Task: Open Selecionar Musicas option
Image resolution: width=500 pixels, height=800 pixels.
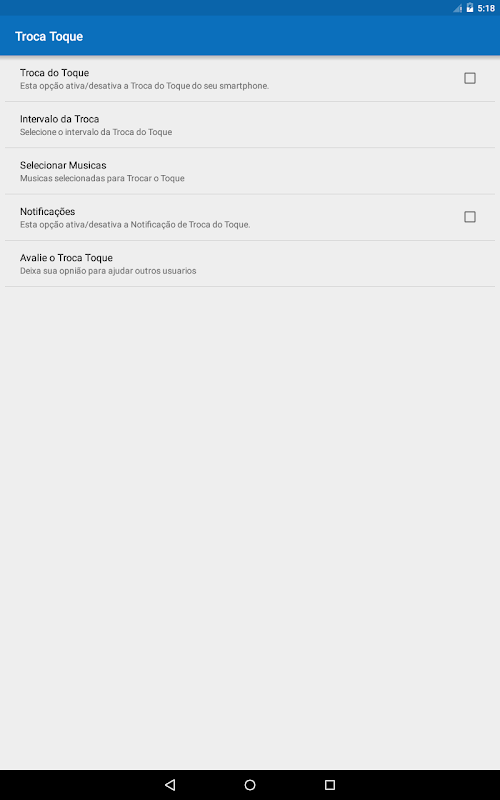Action: (250, 171)
